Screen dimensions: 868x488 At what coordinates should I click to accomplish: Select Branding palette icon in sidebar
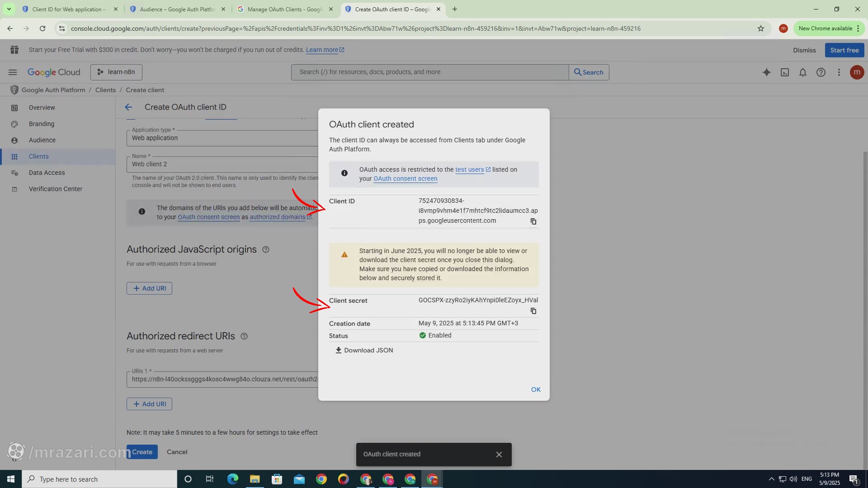coord(15,124)
